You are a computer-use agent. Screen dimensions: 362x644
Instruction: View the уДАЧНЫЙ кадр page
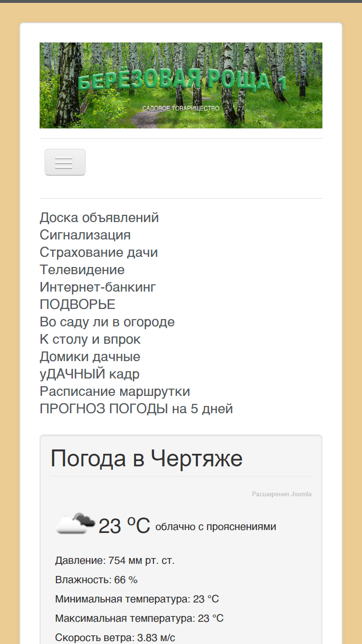coord(89,374)
